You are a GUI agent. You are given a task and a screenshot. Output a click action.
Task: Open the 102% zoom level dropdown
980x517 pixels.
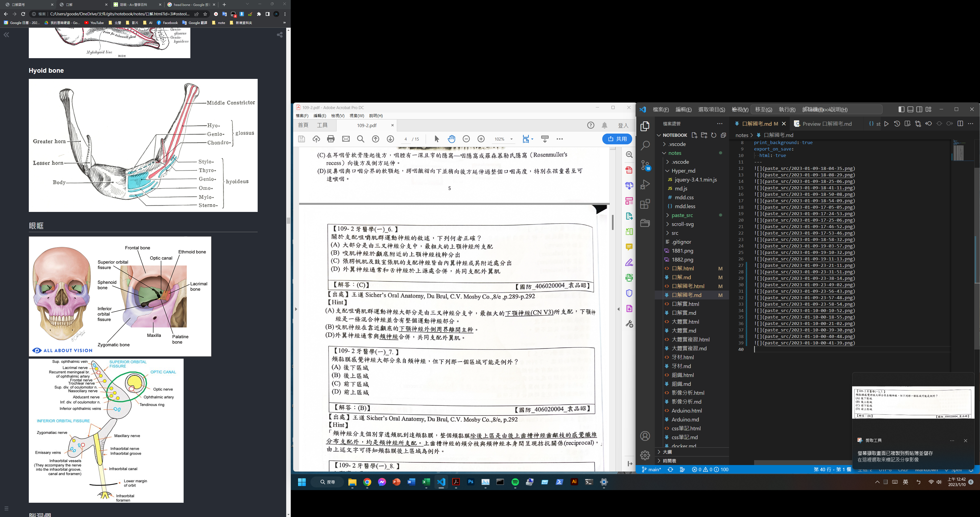(x=511, y=139)
